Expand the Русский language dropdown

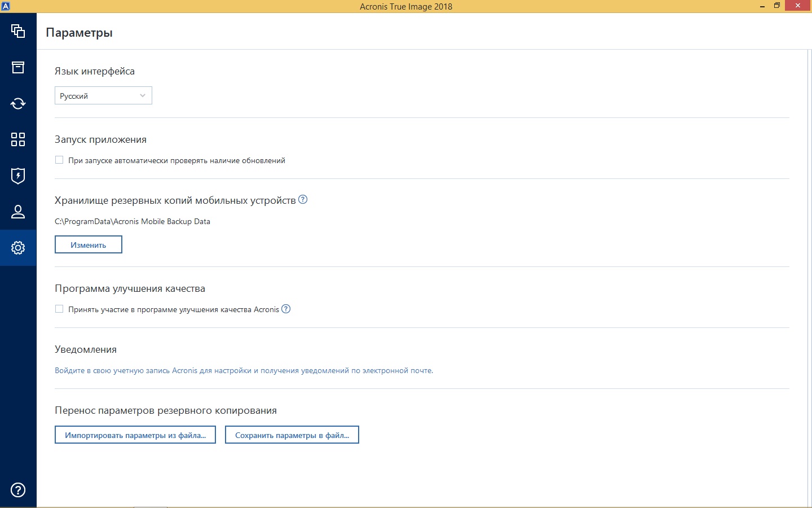coord(103,95)
